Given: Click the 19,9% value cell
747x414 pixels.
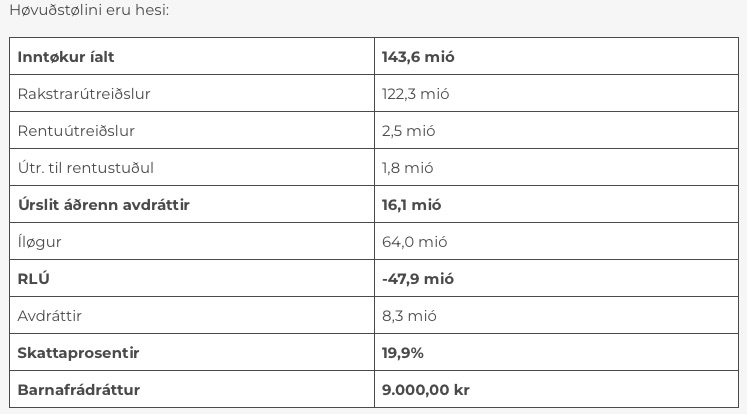Looking at the screenshot, I should (556, 352).
